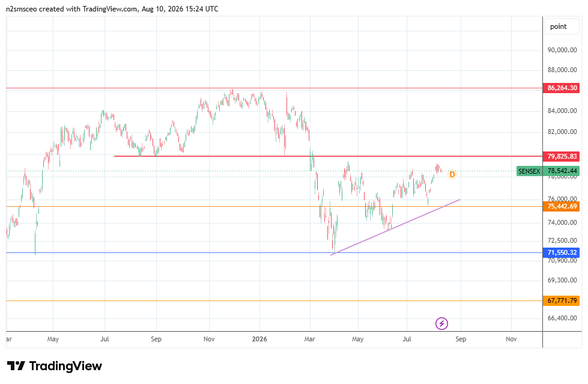Click the 90,000.00 price axis value
588x384 pixels.
pos(562,50)
